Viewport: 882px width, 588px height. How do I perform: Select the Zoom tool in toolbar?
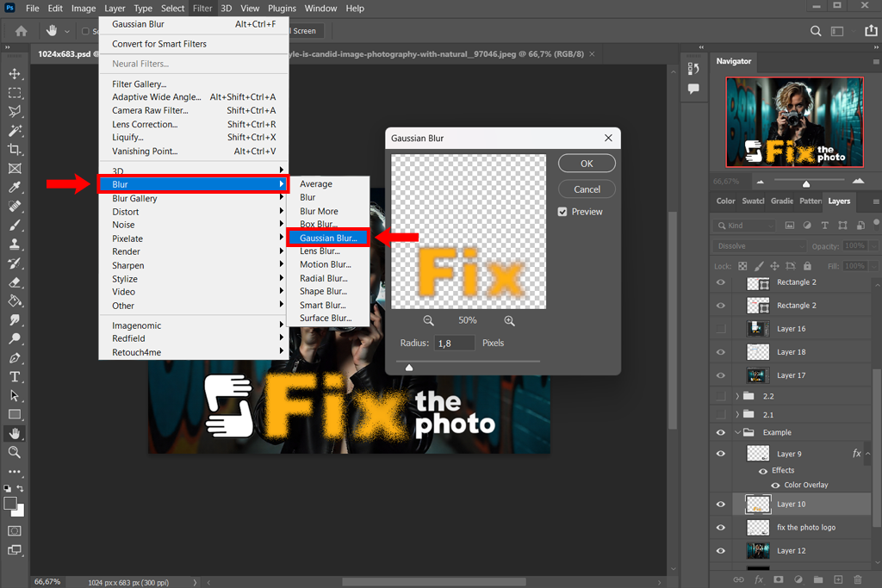click(x=15, y=452)
